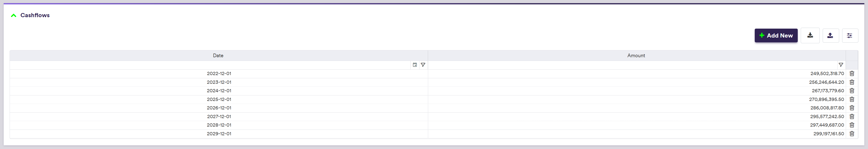
Task: Click the download icon button
Action: [x=810, y=35]
